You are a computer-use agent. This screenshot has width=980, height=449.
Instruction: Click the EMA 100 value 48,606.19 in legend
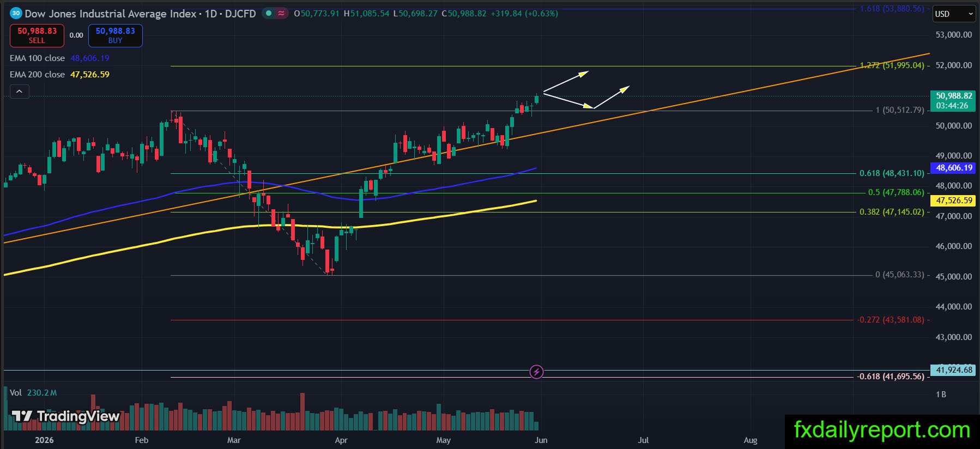[90, 58]
